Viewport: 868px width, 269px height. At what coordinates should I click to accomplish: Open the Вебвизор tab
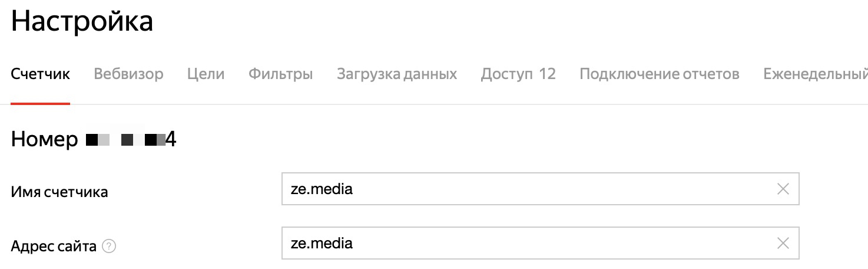coord(128,74)
